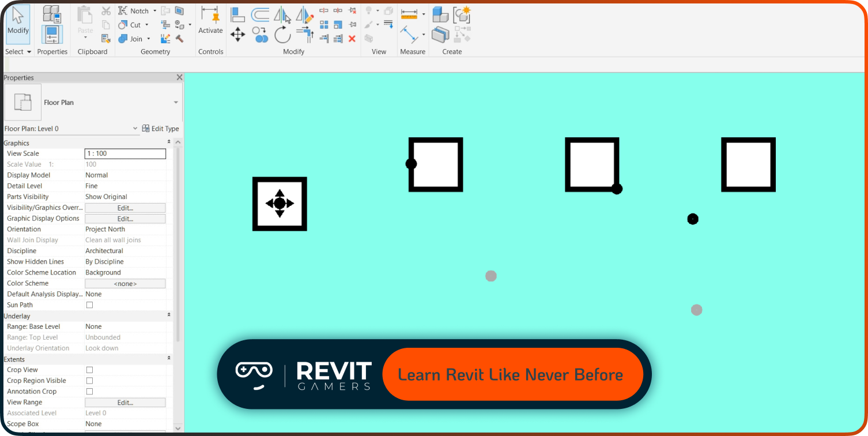Click the Color Scheme <none> button

point(125,284)
